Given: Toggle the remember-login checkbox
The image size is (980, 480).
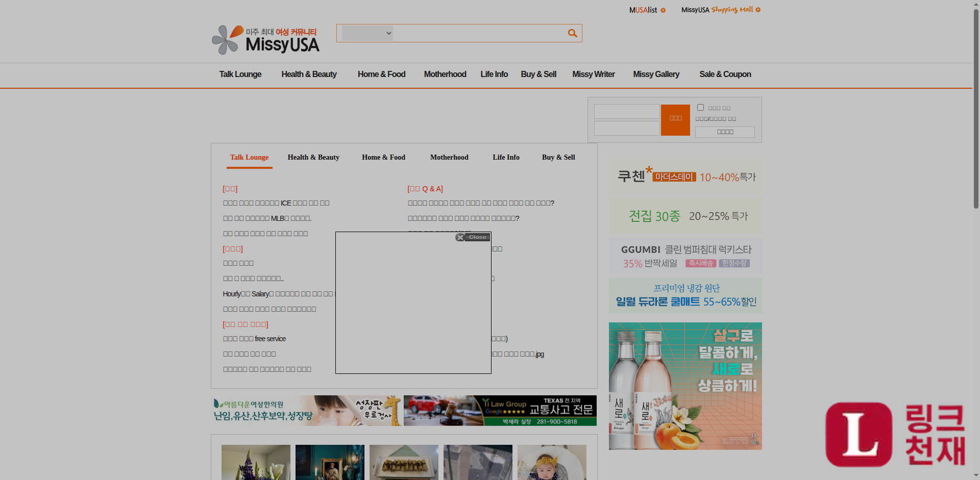Looking at the screenshot, I should [x=701, y=108].
